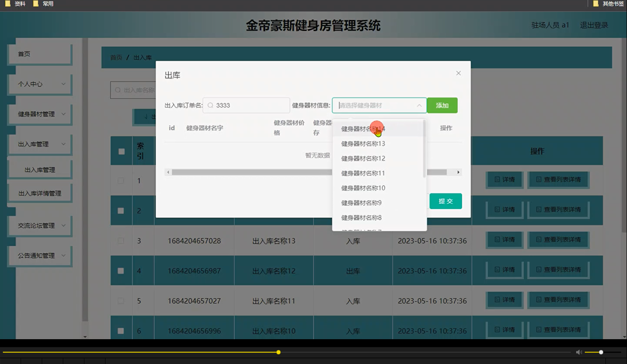The width and height of the screenshot is (627, 364).
Task: Collapse the 健身器材信息 dropdown arrow
Action: point(419,105)
